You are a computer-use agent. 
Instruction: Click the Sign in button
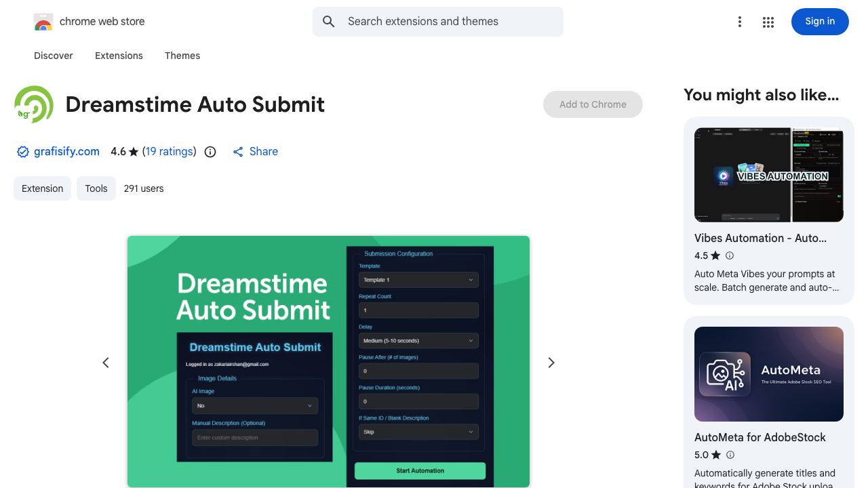tap(820, 22)
